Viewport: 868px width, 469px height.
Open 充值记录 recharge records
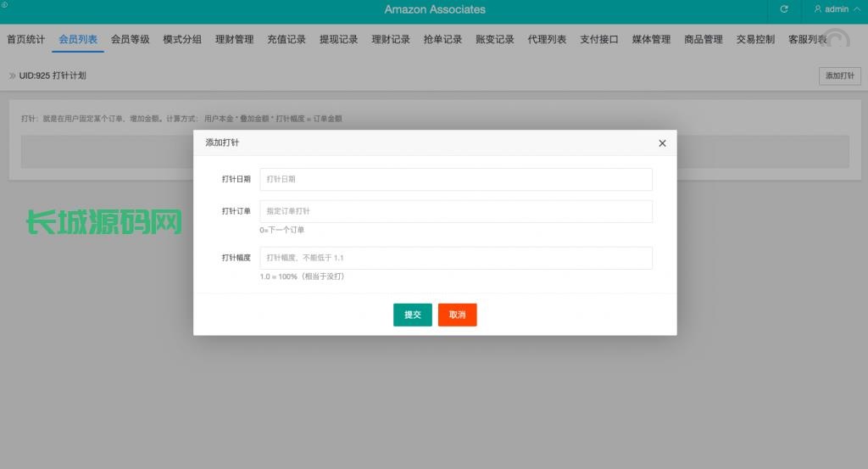tap(287, 39)
